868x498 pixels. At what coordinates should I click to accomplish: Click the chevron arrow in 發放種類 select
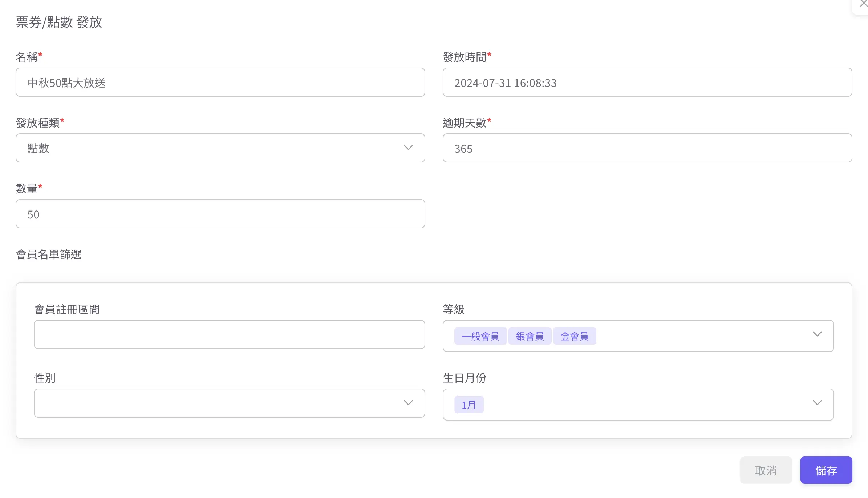(408, 148)
